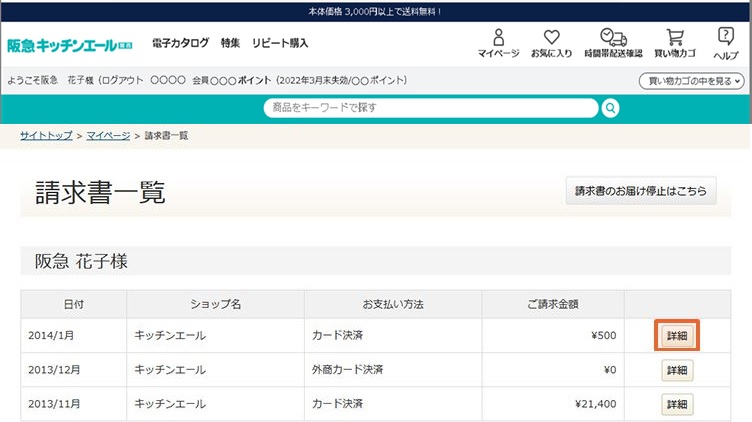The image size is (752, 422).
Task: Click キッチンエール shop cell in 2014/1月 row
Action: [x=215, y=335]
